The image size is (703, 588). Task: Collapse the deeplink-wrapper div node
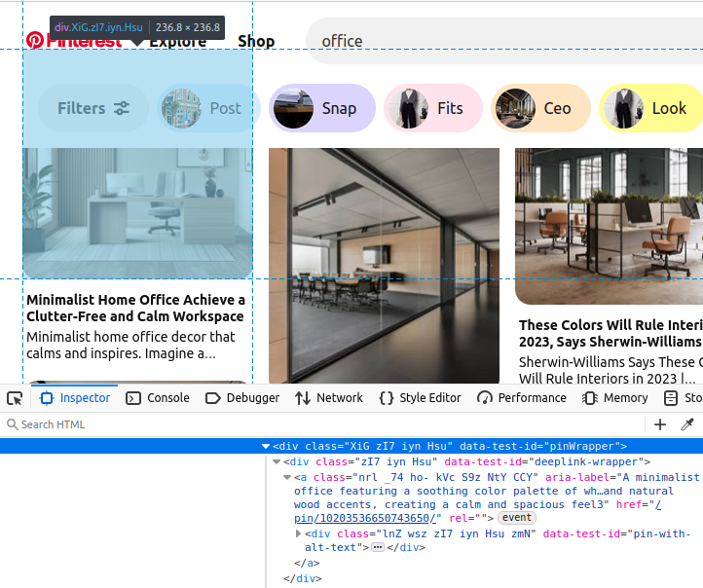277,462
